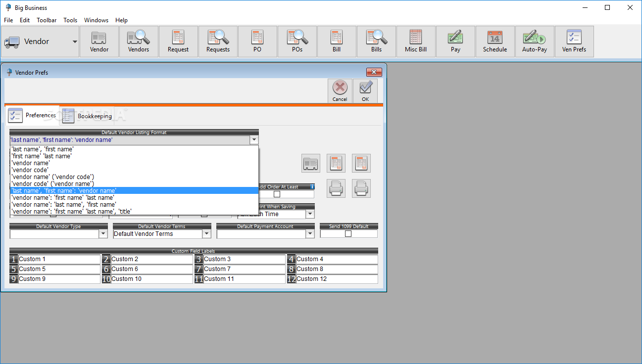
Task: Open the Vendor card toolbar icon
Action: click(99, 42)
